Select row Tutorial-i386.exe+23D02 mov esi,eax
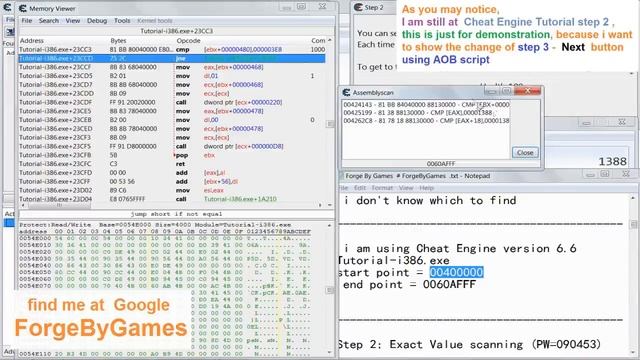This screenshot has width=640, height=360. (x=172, y=190)
